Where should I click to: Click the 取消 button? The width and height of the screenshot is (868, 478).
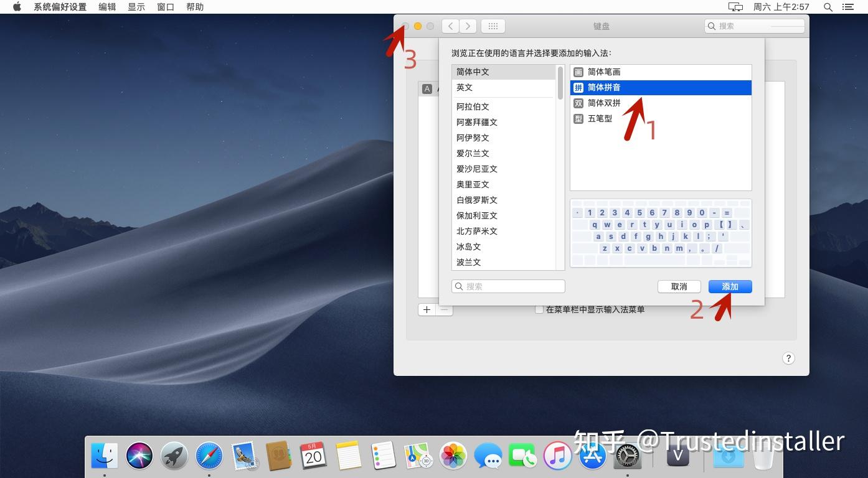click(x=679, y=286)
